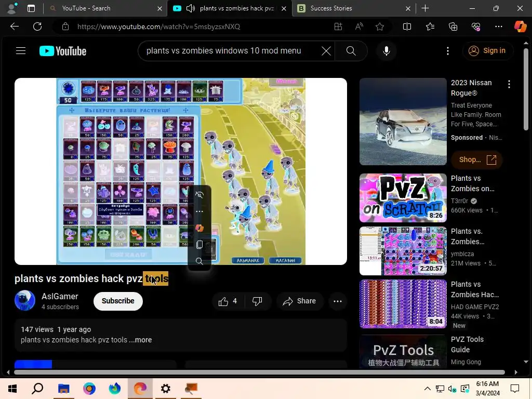
Task: Open the browser profile icon
Action: click(x=12, y=8)
